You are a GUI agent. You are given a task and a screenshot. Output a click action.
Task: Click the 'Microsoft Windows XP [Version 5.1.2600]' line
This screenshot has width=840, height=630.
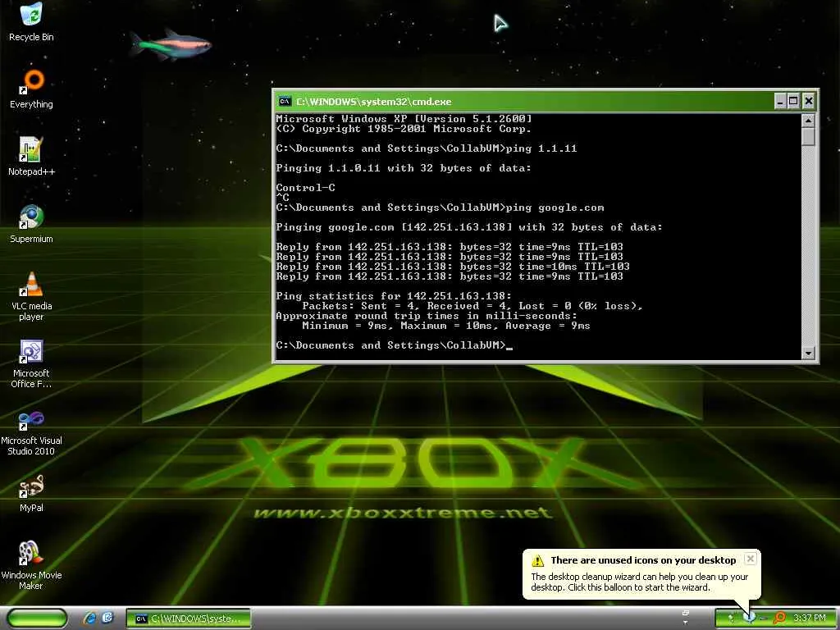404,119
